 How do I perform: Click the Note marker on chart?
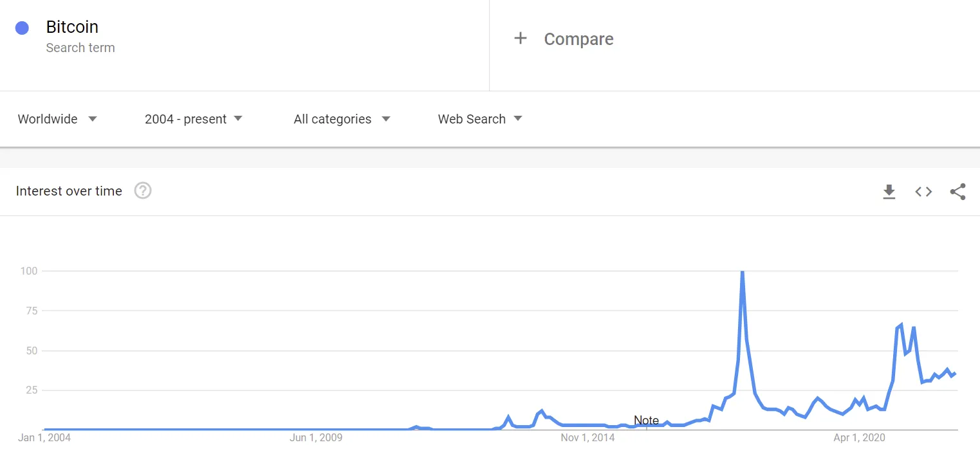coord(646,421)
